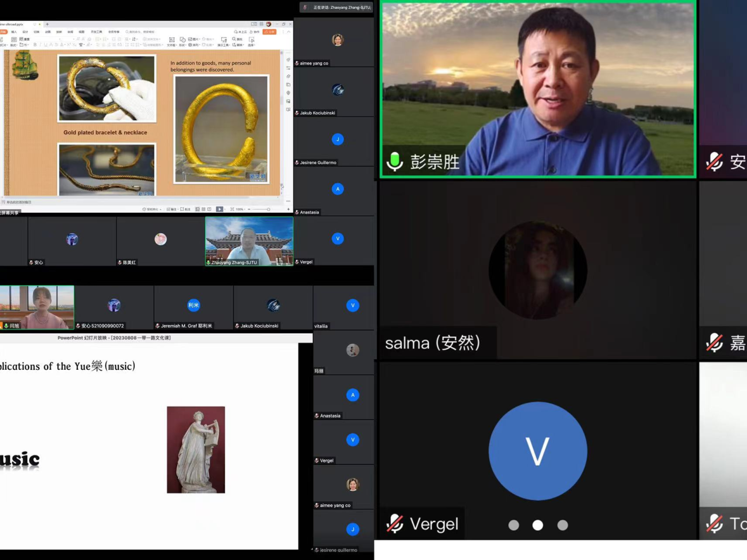
Task: Select the 闫旭 video tile
Action: pyautogui.click(x=37, y=307)
